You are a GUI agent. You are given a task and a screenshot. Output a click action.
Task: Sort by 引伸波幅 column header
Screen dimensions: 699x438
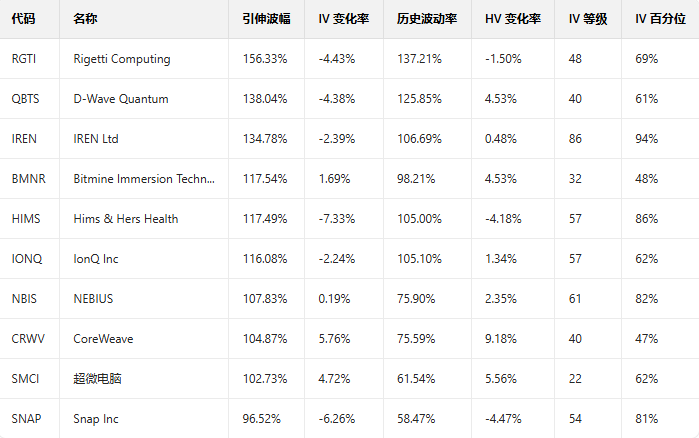click(265, 19)
